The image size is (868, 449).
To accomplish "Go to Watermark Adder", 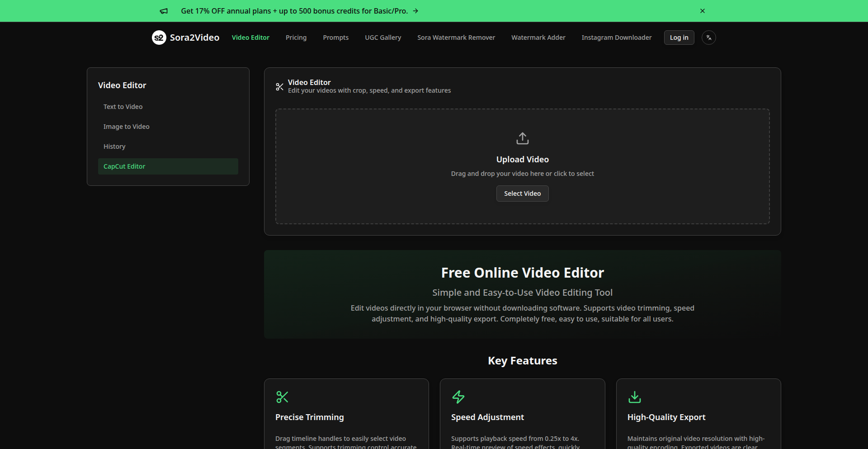I will pos(538,38).
